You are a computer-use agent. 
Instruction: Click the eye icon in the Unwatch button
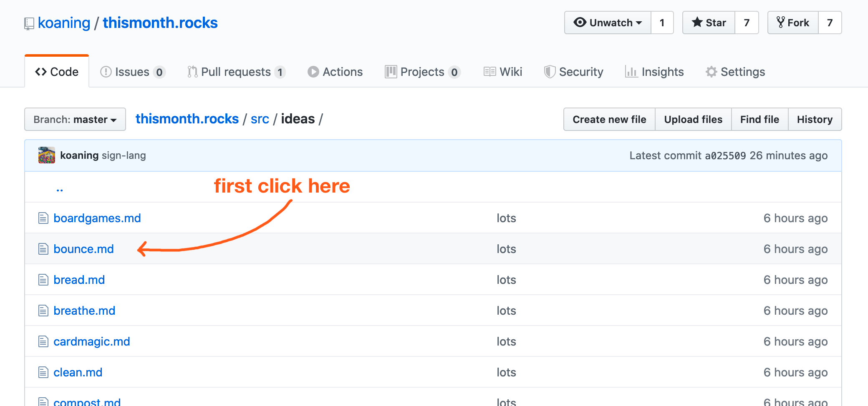580,22
